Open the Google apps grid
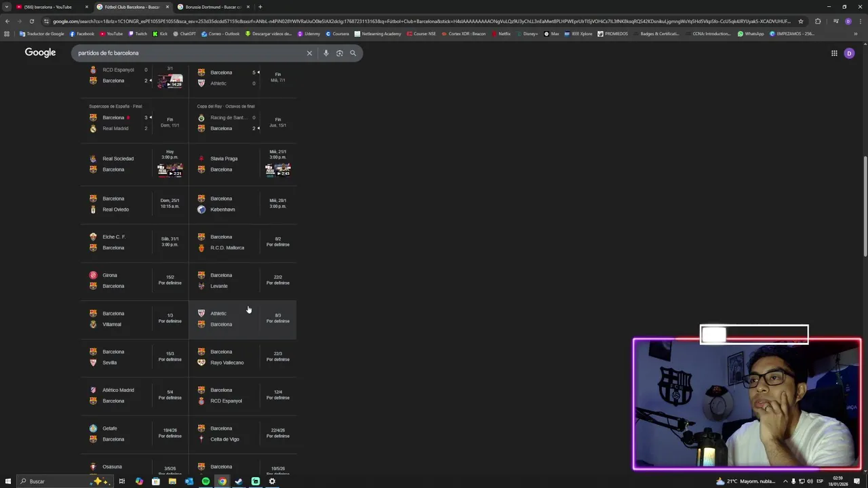868x488 pixels. point(834,53)
